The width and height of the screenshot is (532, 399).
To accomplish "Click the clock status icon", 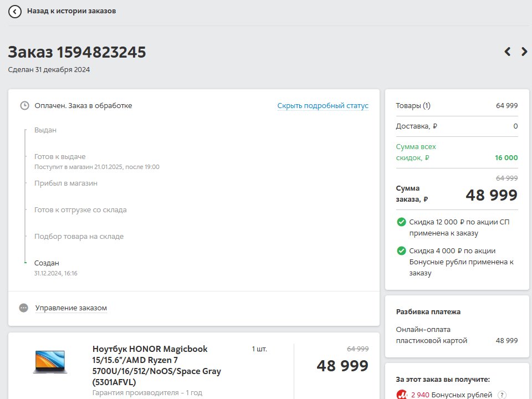I will pos(24,105).
